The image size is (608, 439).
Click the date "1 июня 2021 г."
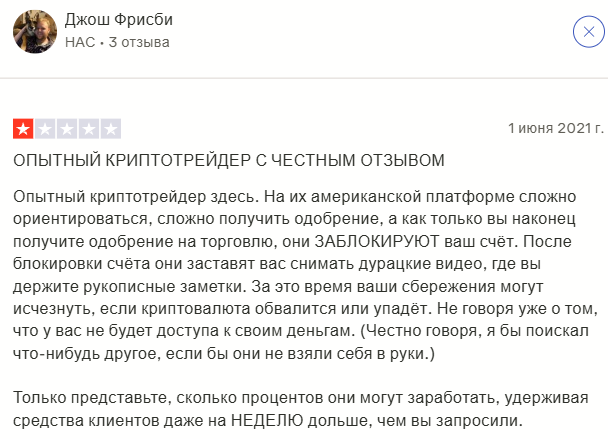click(556, 128)
